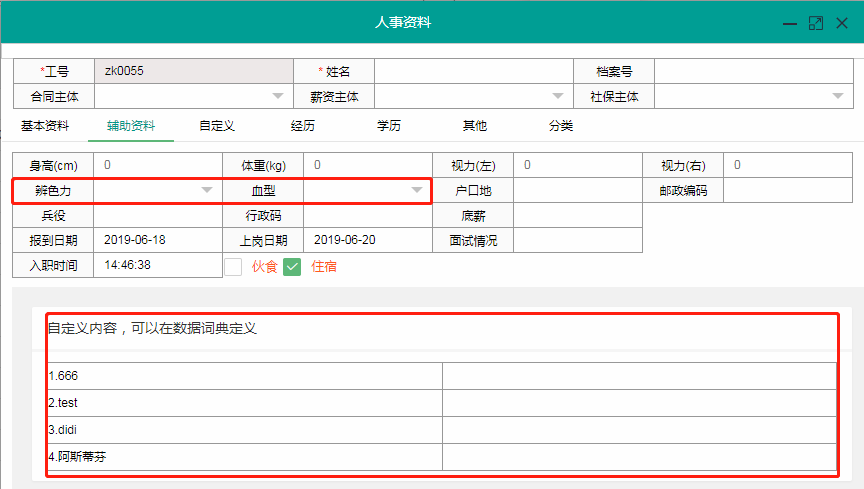Uncheck the 住宿 checkbox

point(292,266)
